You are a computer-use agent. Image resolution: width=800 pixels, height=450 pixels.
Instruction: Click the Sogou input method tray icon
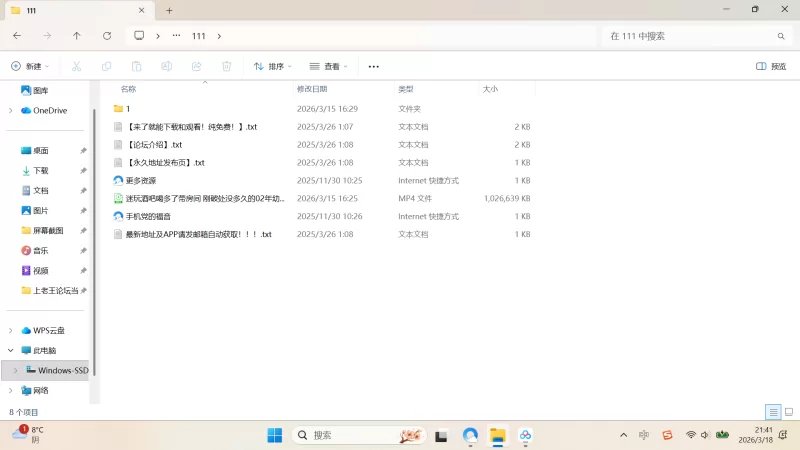[x=669, y=435]
